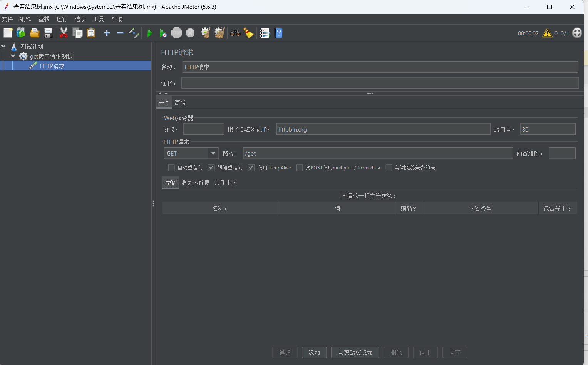This screenshot has height=365, width=588.
Task: Select the 测试计划 flask icon in tree
Action: click(x=14, y=47)
